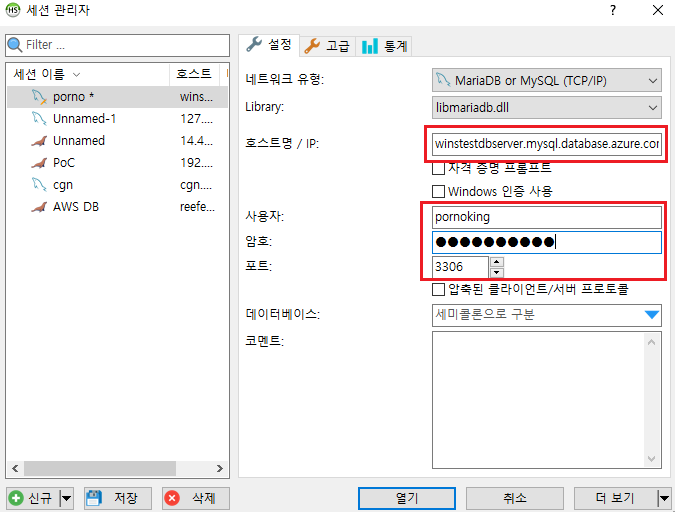Sort by 세션 이름 column header
The image size is (675, 512).
(x=88, y=74)
